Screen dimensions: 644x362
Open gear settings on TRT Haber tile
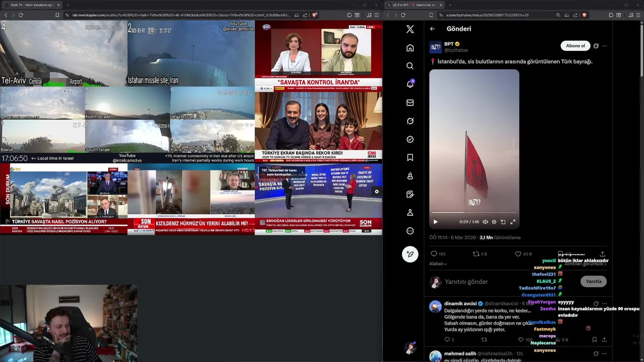(x=376, y=192)
